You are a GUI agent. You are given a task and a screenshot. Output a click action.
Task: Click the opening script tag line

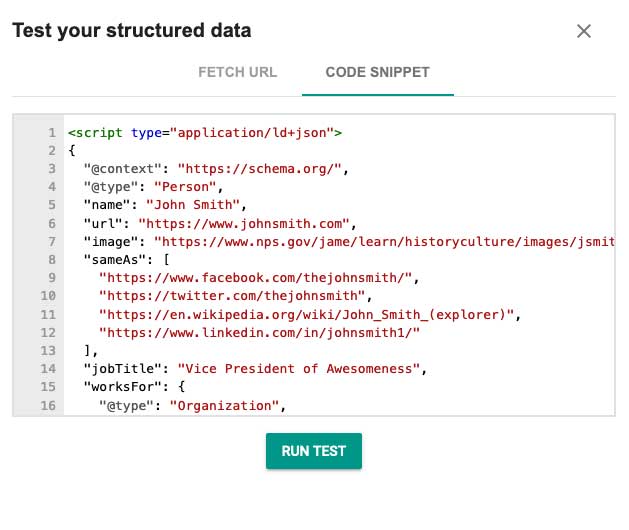click(205, 132)
